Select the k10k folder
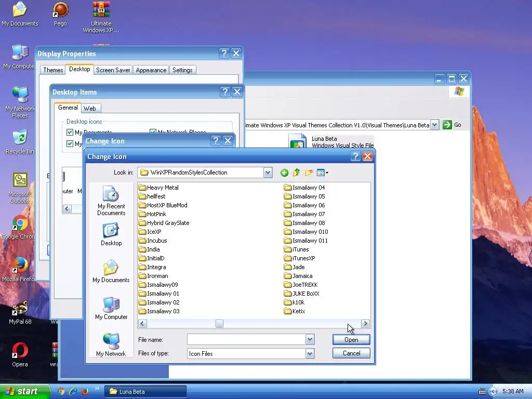This screenshot has width=532, height=399. tap(295, 302)
